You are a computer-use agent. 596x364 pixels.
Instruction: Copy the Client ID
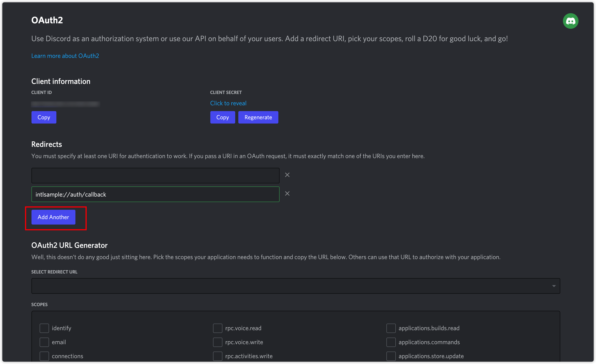tap(44, 117)
